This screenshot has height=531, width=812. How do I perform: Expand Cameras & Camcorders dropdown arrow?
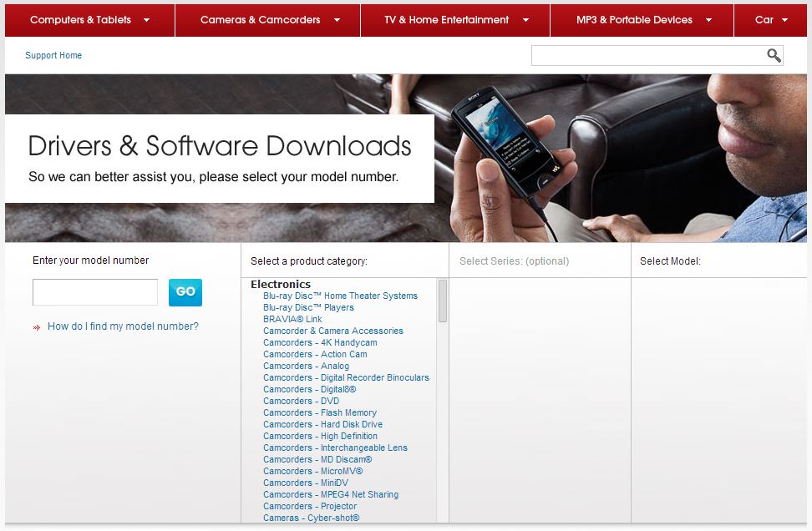pos(337,20)
